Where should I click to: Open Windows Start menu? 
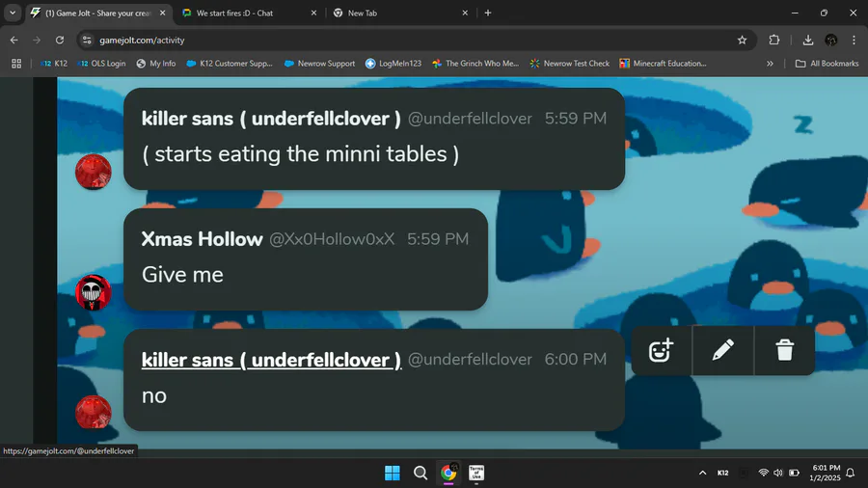point(393,474)
